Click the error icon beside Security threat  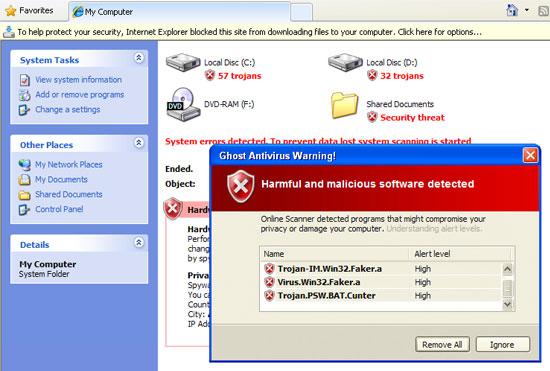(372, 117)
